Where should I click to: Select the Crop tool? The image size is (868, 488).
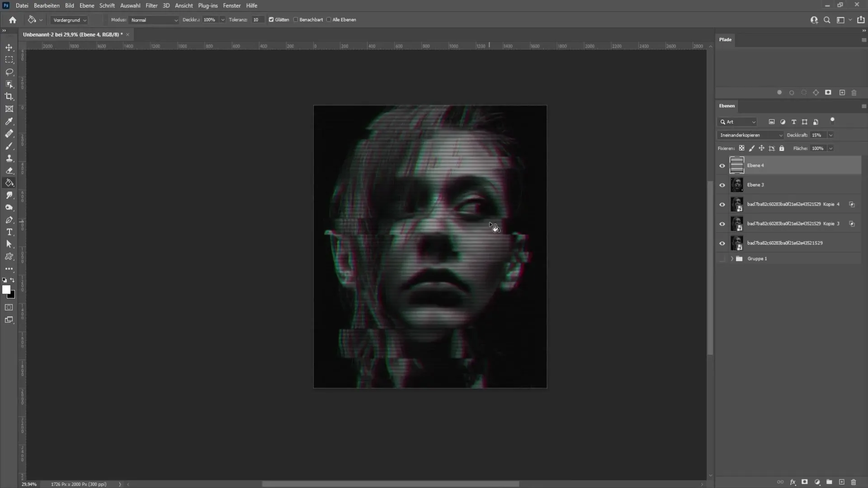click(x=9, y=96)
